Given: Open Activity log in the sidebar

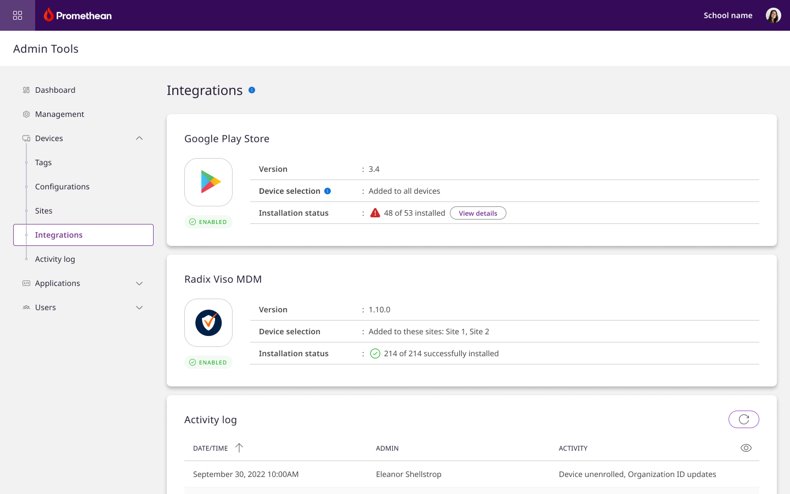Looking at the screenshot, I should pos(55,259).
